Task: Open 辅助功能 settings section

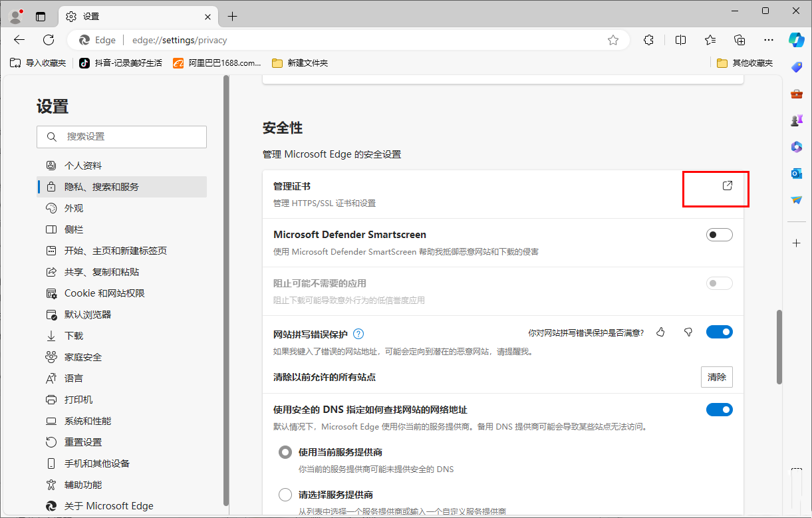Action: click(x=122, y=485)
